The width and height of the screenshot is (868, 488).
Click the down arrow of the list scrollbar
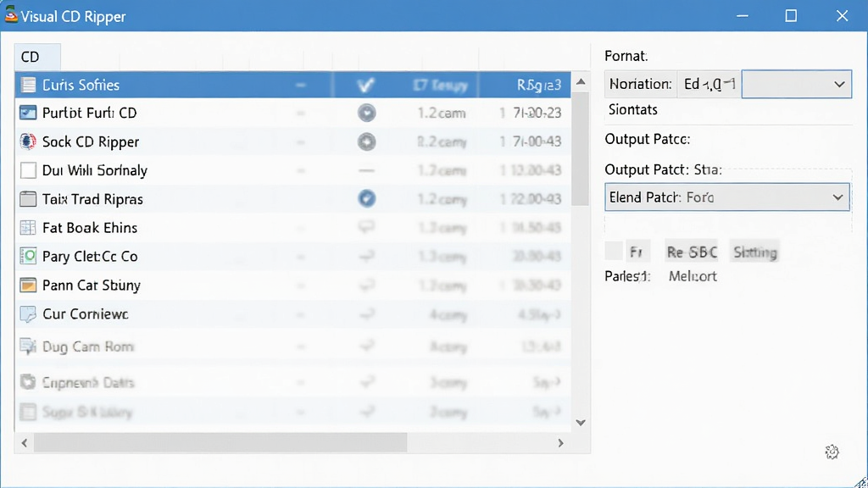pos(581,423)
